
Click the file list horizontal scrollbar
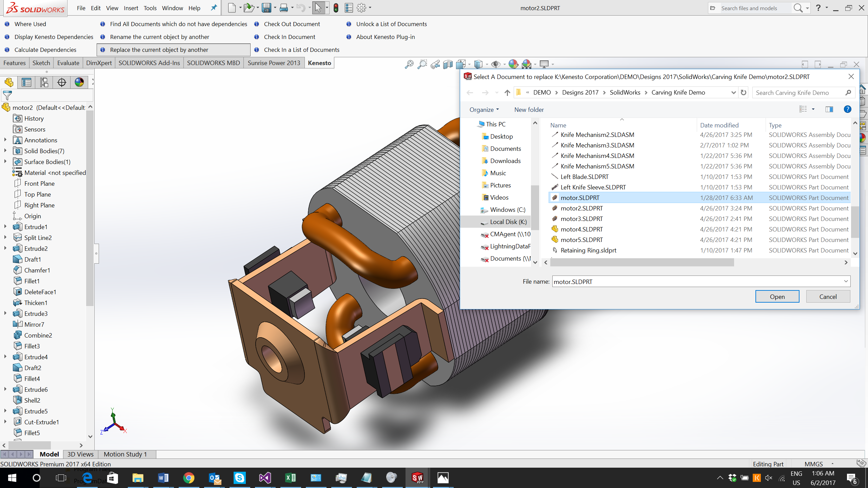642,262
